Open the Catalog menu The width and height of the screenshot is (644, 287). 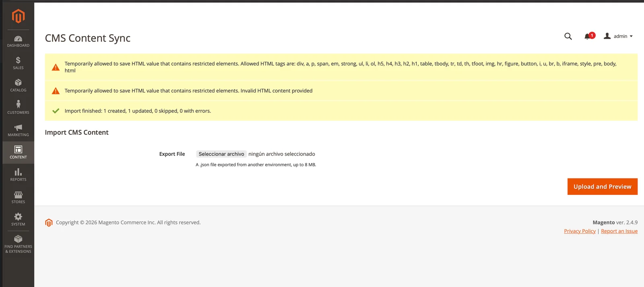[x=18, y=85]
